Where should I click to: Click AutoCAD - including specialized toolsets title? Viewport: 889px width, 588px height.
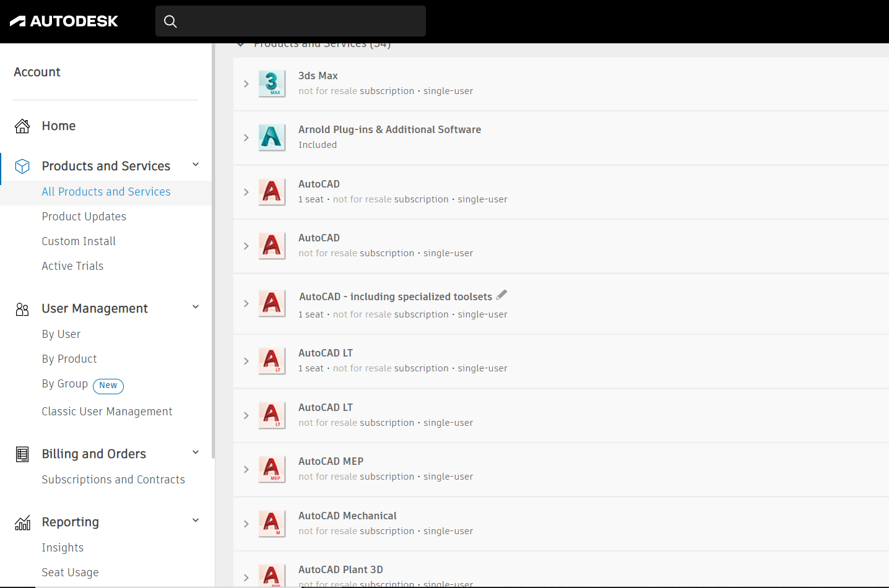(396, 296)
